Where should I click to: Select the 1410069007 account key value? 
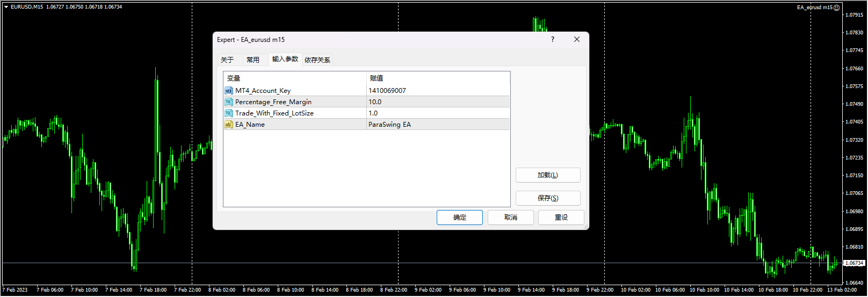click(387, 91)
